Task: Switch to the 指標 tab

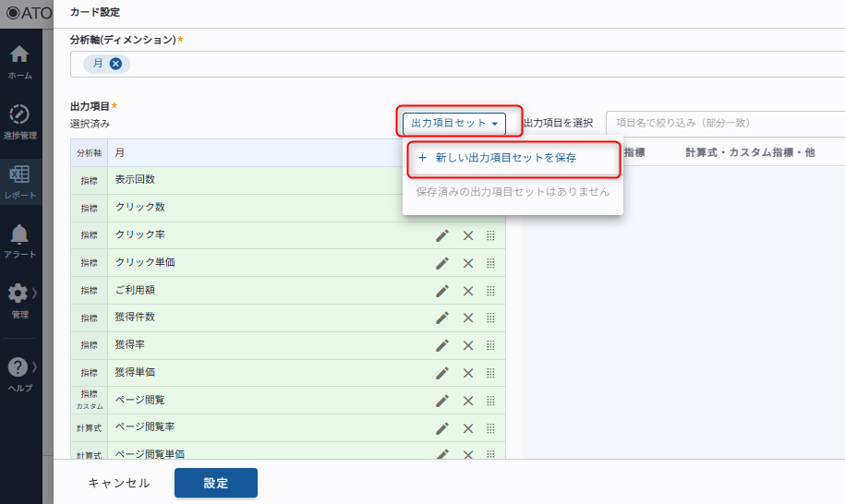Action: click(x=634, y=152)
